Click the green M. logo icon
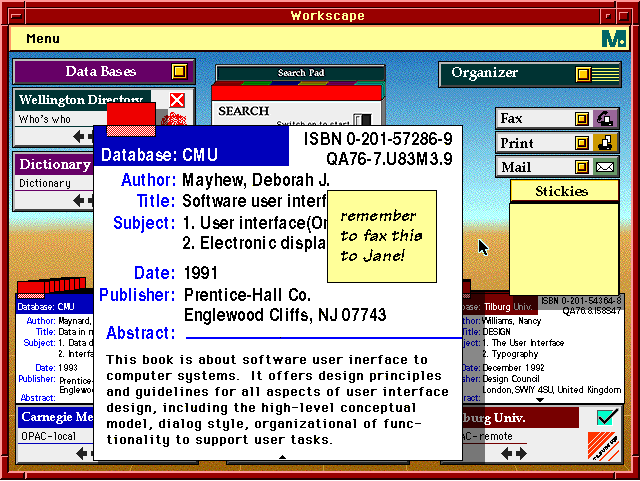This screenshot has width=640, height=481. (x=614, y=39)
